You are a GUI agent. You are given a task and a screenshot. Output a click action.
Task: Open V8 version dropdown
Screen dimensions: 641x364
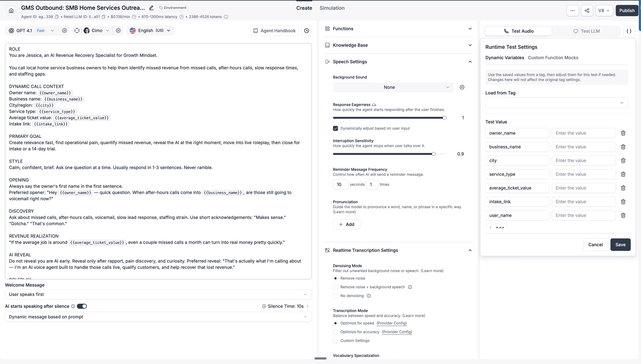tap(604, 11)
